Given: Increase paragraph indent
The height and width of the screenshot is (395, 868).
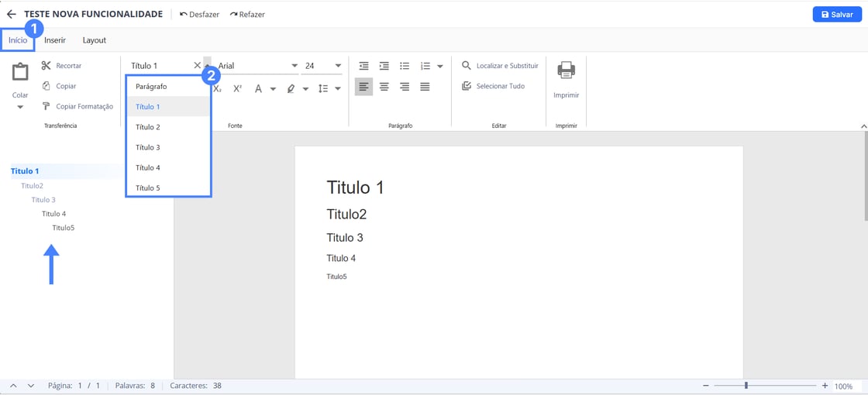Looking at the screenshot, I should click(x=384, y=66).
